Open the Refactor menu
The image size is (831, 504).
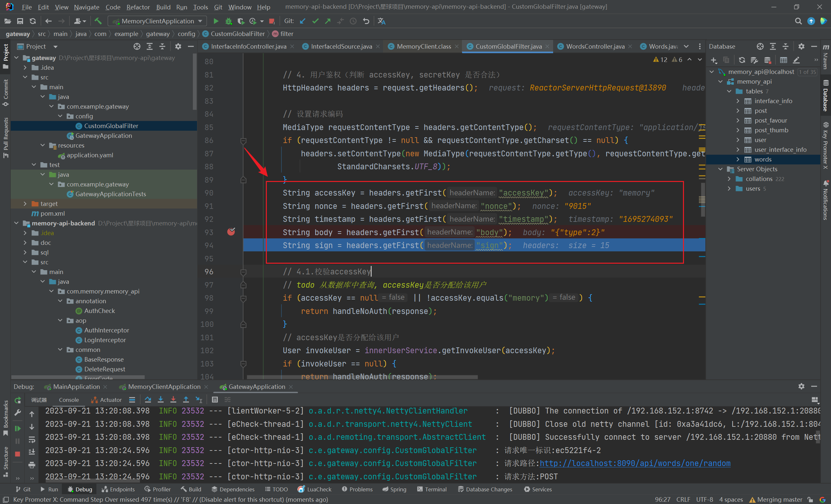coord(138,7)
